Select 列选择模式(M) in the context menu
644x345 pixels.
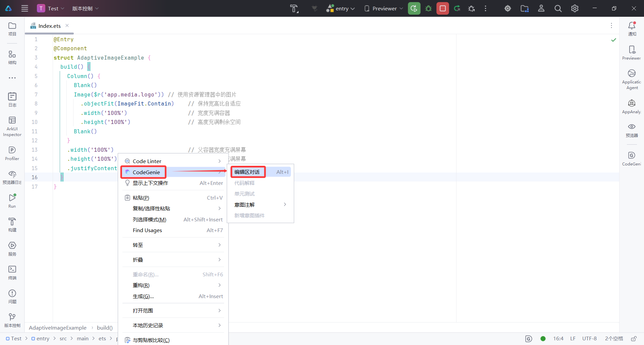click(173, 219)
